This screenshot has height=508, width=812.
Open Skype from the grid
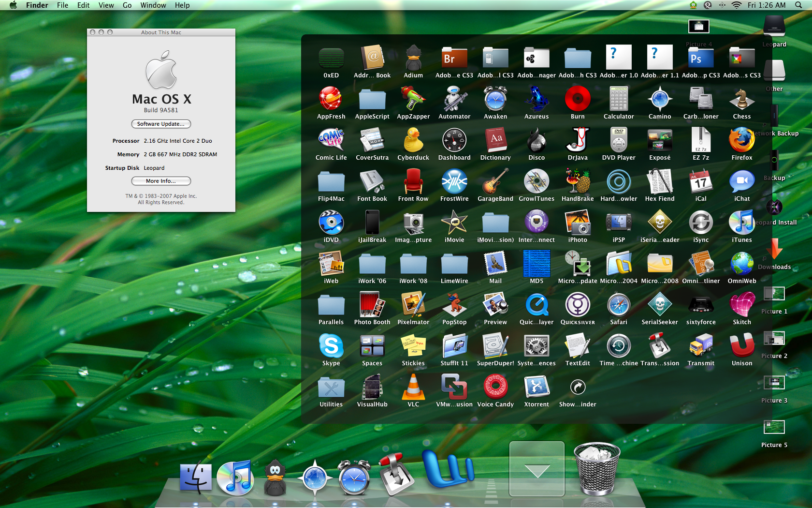[x=331, y=346]
